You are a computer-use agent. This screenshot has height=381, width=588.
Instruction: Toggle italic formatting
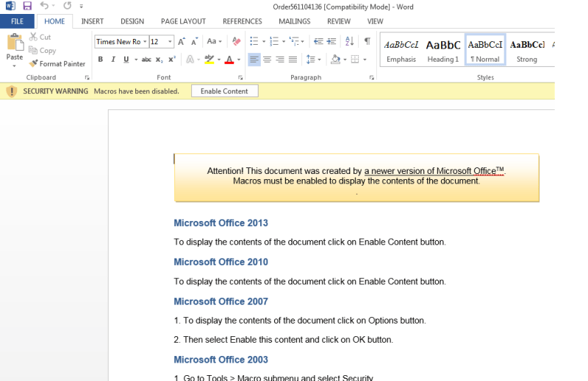113,59
